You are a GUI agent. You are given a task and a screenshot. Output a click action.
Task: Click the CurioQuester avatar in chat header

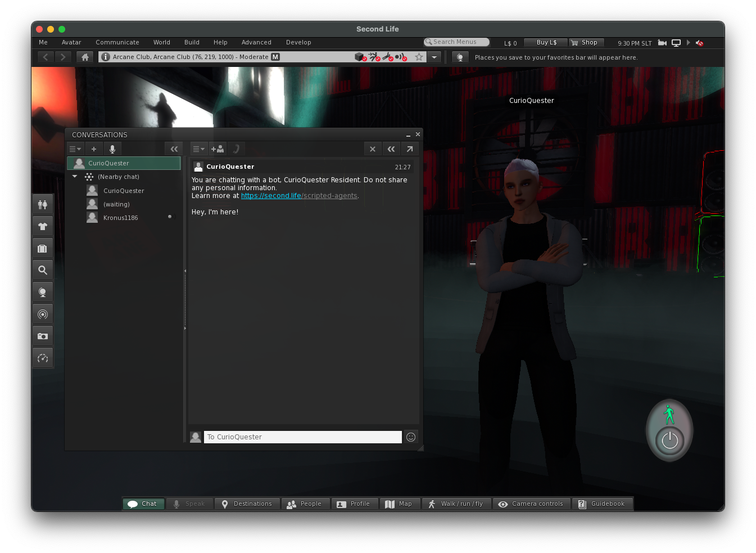[x=198, y=167]
